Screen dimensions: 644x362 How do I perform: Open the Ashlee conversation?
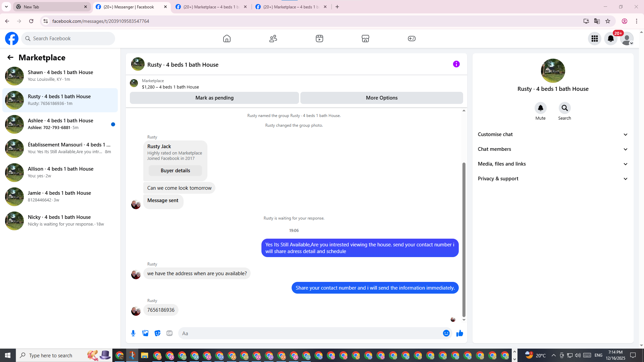coord(60,124)
